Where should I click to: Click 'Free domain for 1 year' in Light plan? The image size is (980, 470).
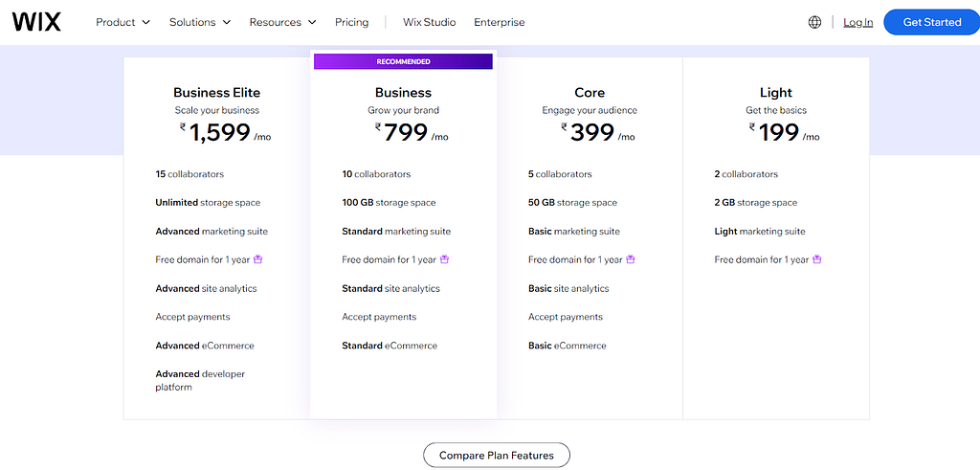761,260
